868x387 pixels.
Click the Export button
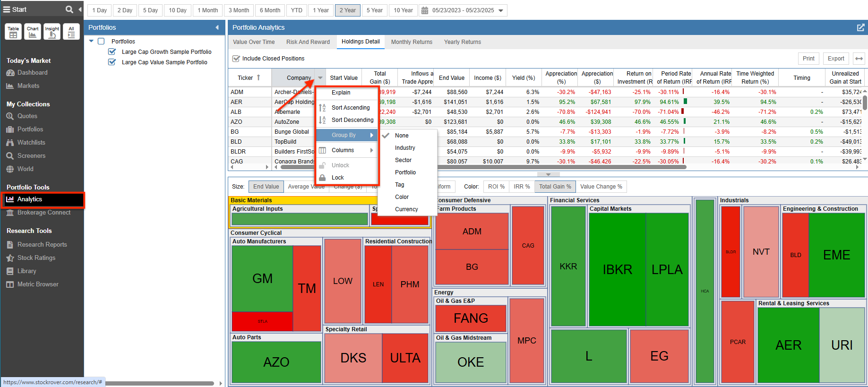tap(836, 59)
